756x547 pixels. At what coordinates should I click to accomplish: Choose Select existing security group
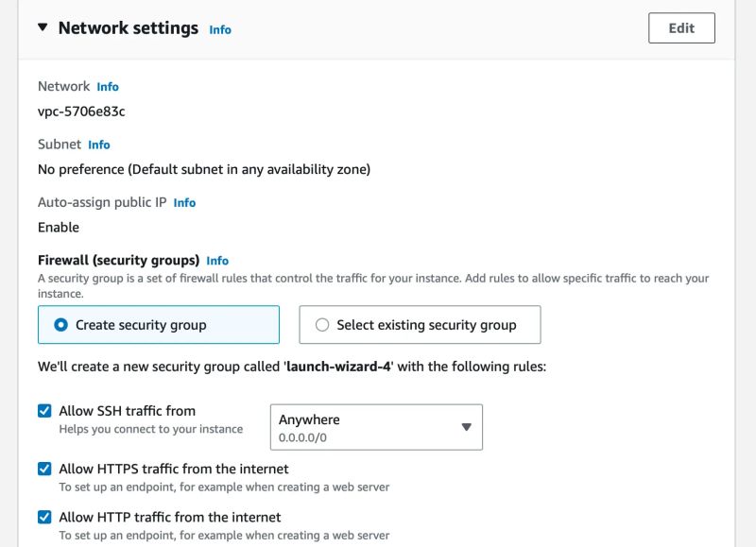(321, 324)
